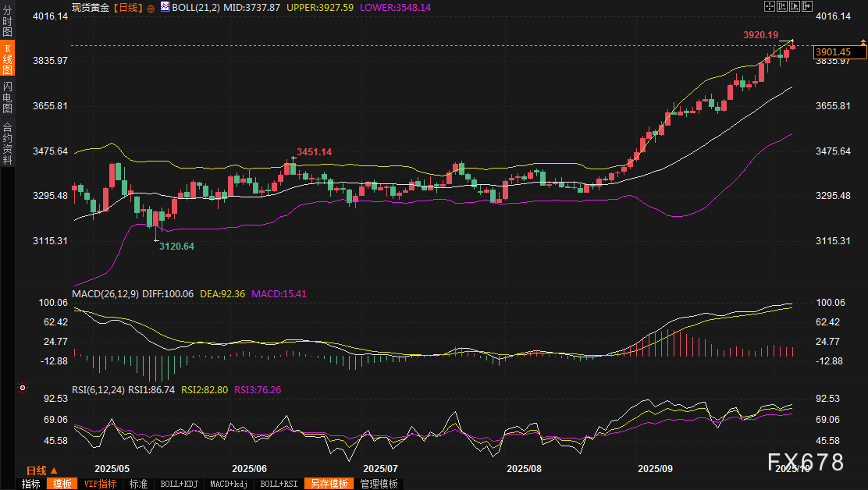The width and height of the screenshot is (868, 490).
Task: Open 合约资料 in the sidebar
Action: coord(7,143)
